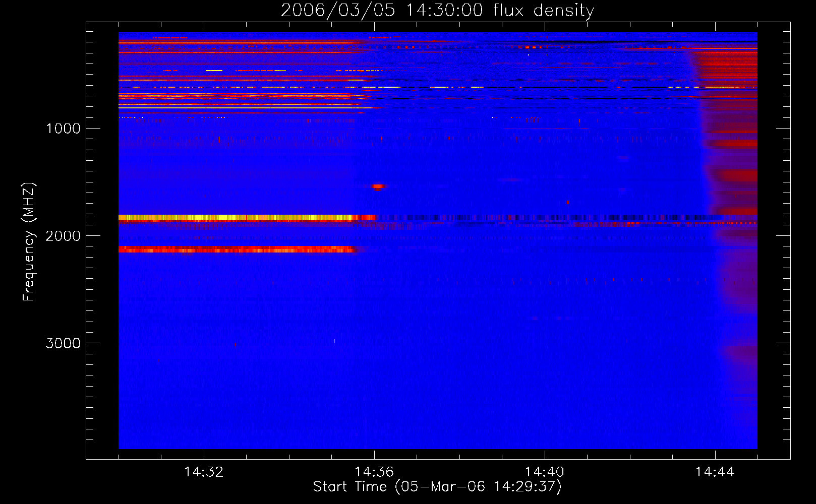
Task: Click the small red burst spot near 14:36
Action: (378, 186)
